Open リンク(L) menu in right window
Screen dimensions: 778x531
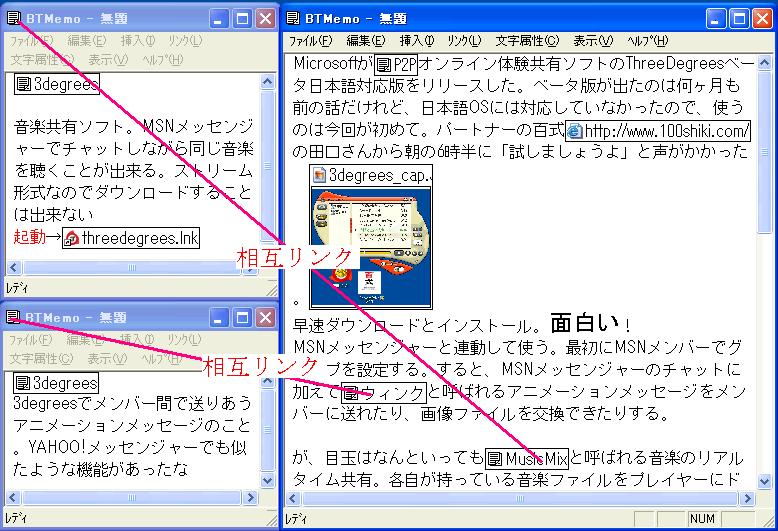(x=464, y=41)
